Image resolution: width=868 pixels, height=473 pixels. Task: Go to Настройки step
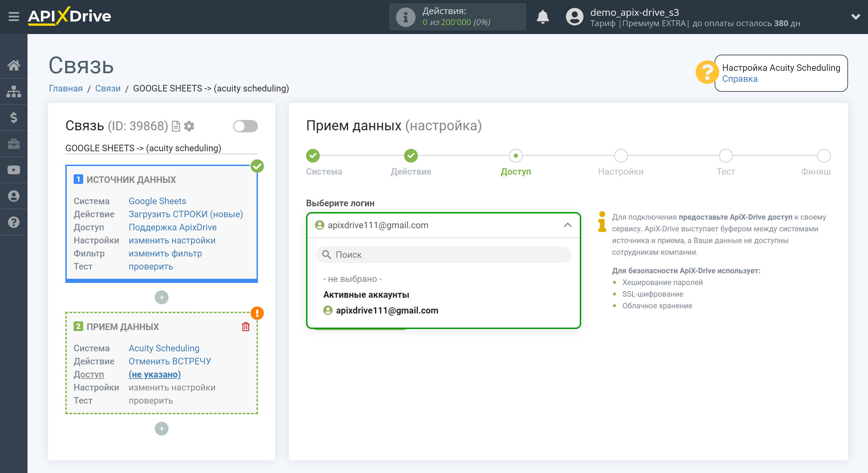[x=621, y=156]
